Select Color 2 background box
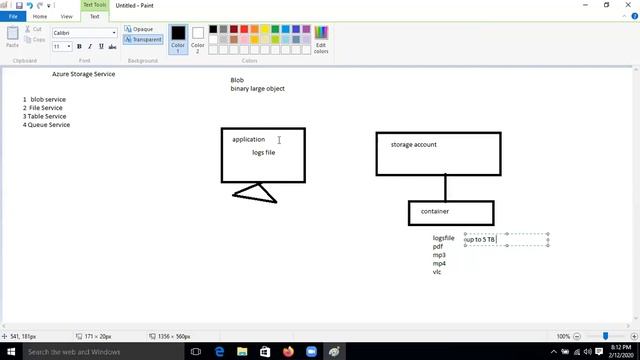This screenshot has width=640, height=360. [x=198, y=39]
